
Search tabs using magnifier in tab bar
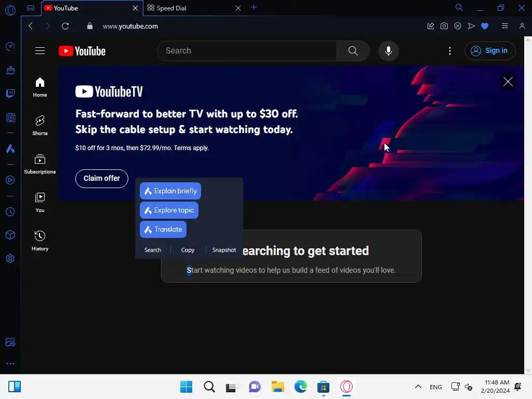point(459,7)
